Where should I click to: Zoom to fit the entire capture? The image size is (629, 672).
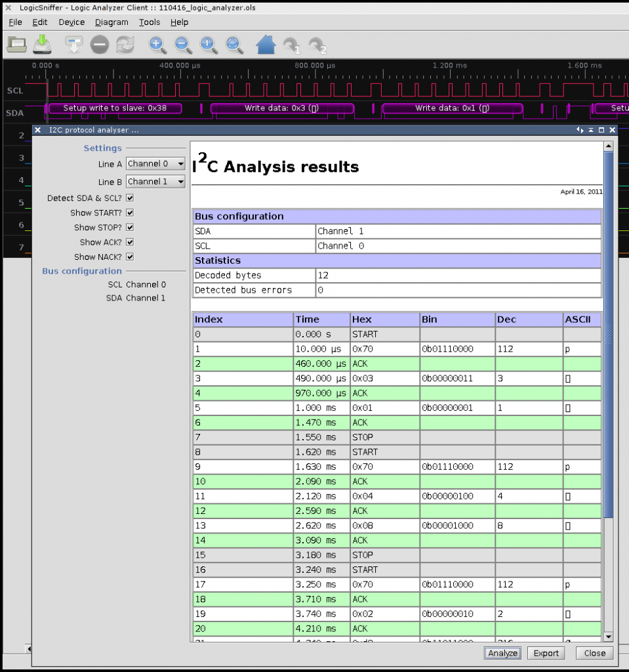pyautogui.click(x=234, y=45)
